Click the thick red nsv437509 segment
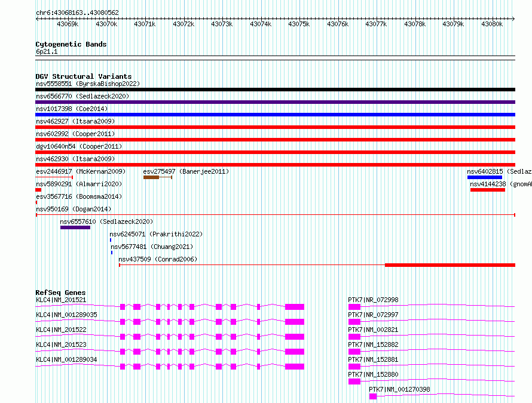The image size is (532, 403). 450,265
